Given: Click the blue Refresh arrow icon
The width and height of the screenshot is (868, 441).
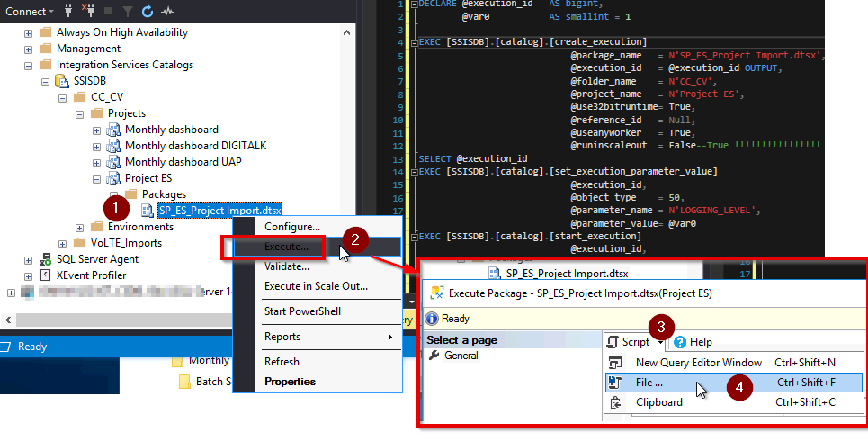Looking at the screenshot, I should point(147,11).
